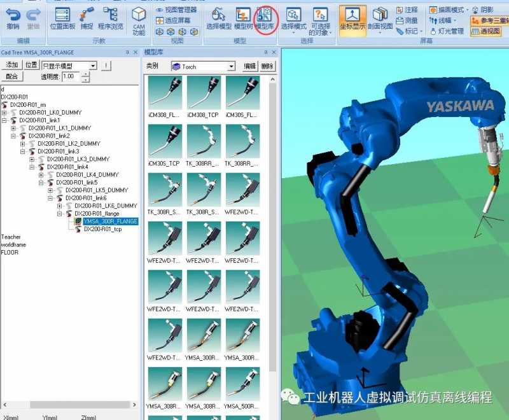
Task: Select the worldframe tree entry
Action: [x=13, y=245]
